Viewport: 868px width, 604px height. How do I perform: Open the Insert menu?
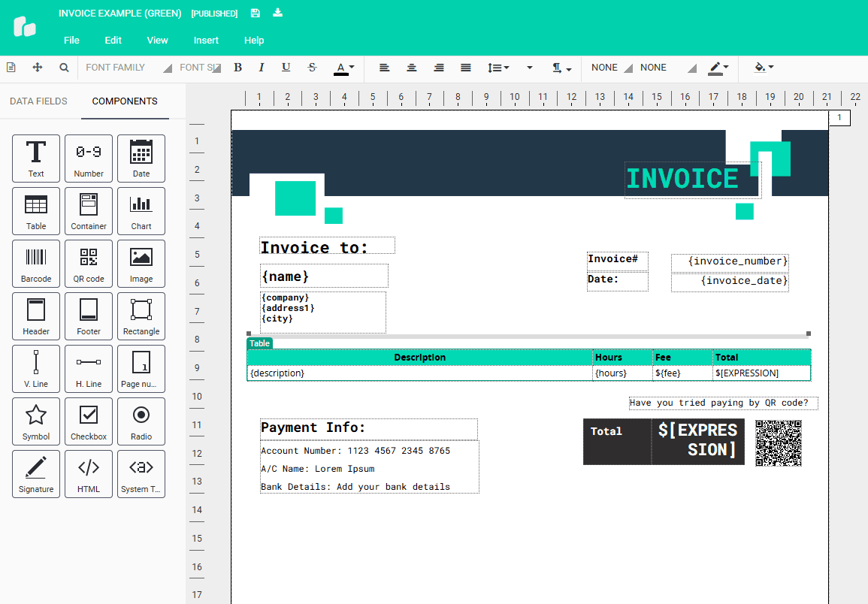coord(206,40)
